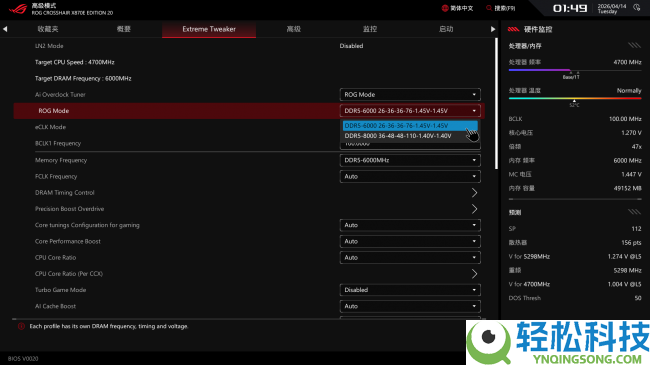Click the DRAM Timing Control label

(65, 192)
